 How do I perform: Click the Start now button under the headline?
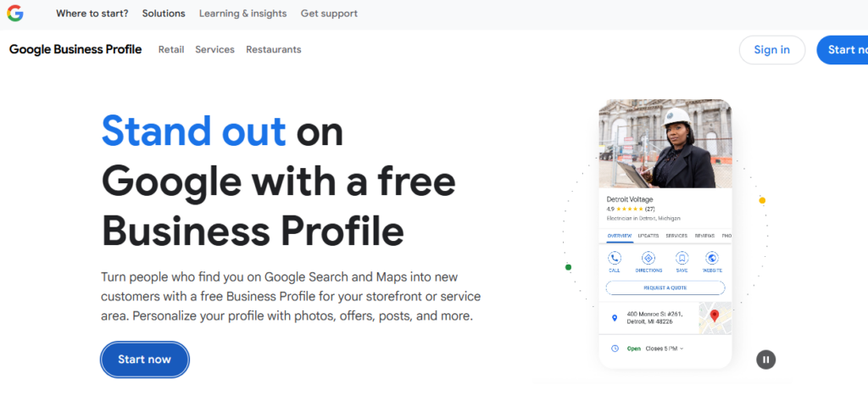(145, 360)
